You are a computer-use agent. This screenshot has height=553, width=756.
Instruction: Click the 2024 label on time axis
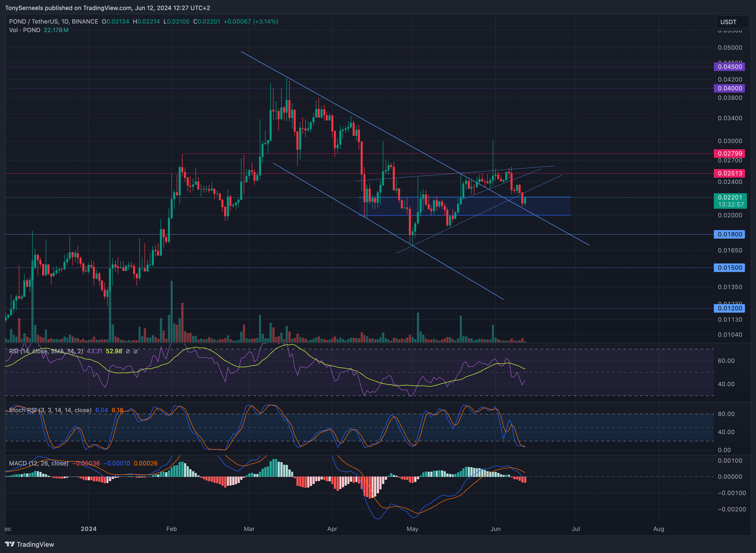click(89, 529)
